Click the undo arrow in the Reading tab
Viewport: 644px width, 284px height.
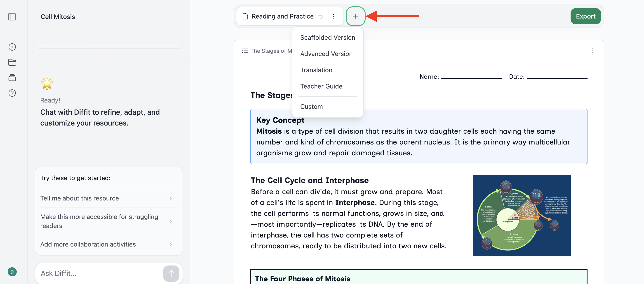coord(320,16)
